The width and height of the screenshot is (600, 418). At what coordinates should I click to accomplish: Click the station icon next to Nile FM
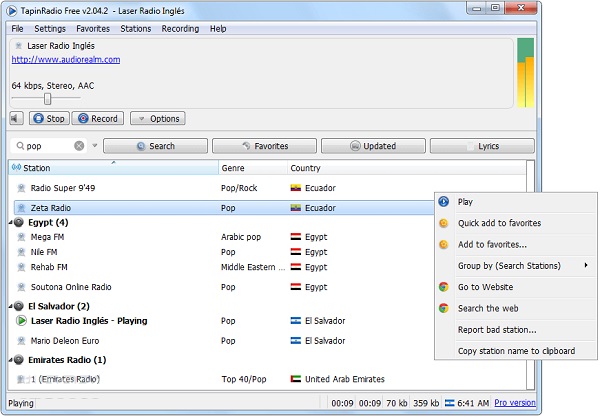[21, 252]
